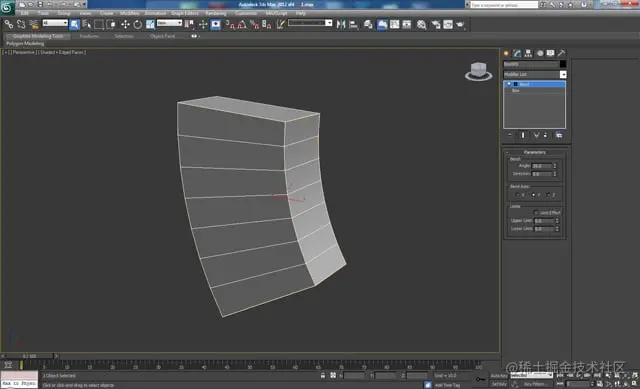Screen dimensions: 640x389
Task: Choose the Rectangular Selection Region tool
Action: (99, 24)
